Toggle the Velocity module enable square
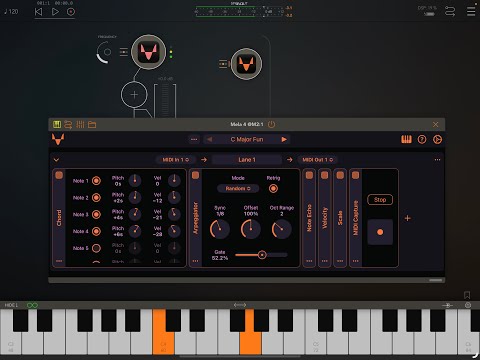The height and width of the screenshot is (360, 480). pyautogui.click(x=325, y=175)
